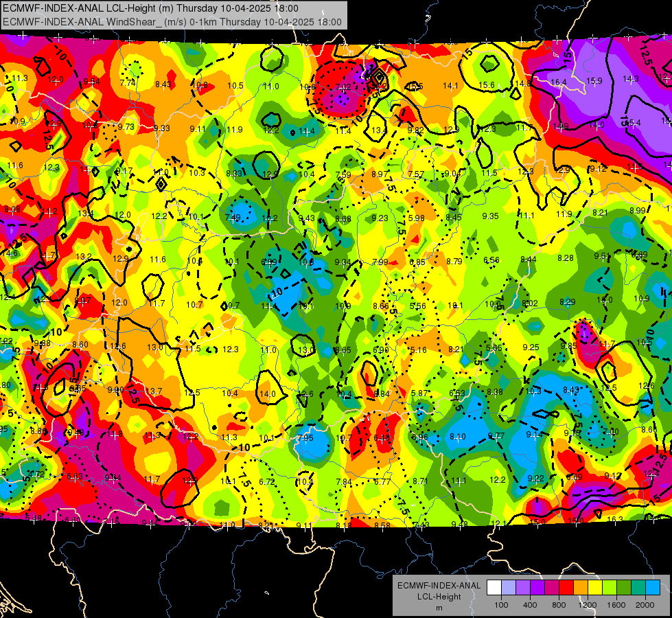Click the shear value 6.53
The height and width of the screenshot is (618, 672).
click(457, 393)
